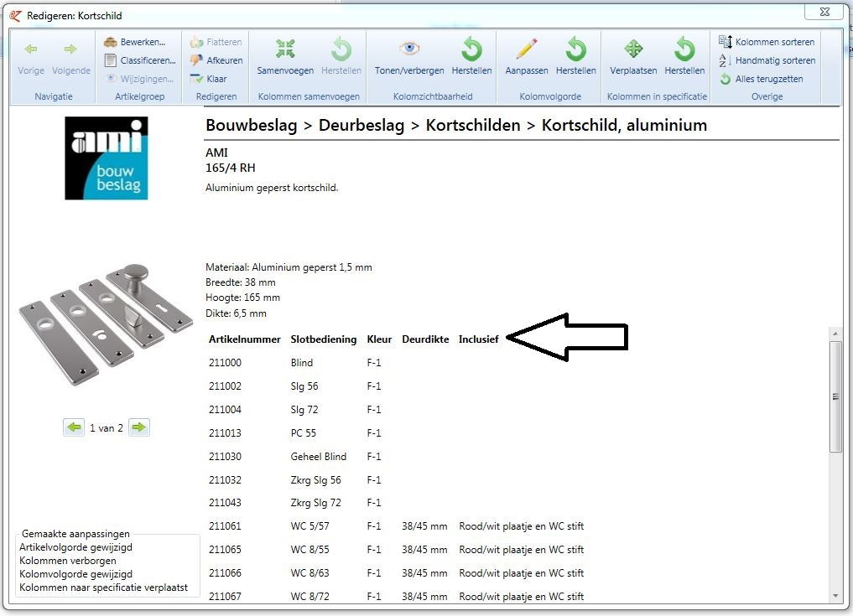Select article number 211000
The width and height of the screenshot is (853, 616).
pyautogui.click(x=226, y=363)
